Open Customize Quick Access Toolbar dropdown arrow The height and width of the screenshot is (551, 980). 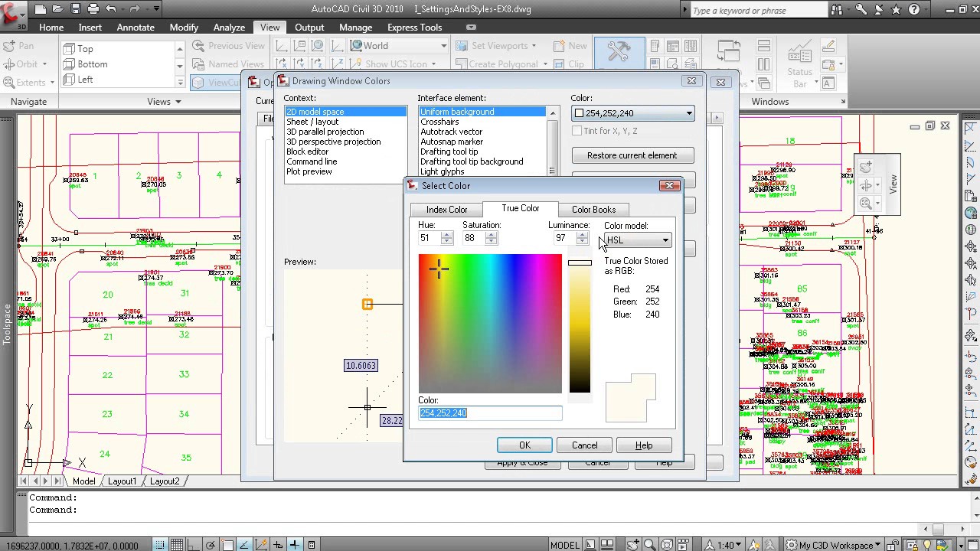[x=157, y=9]
